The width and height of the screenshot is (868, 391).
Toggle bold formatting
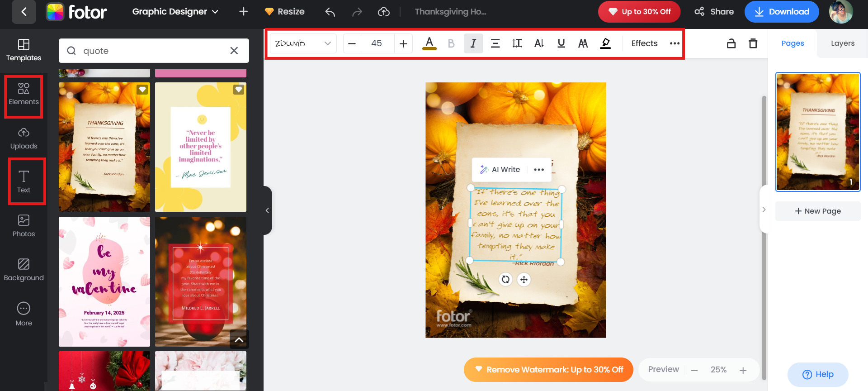click(x=451, y=43)
